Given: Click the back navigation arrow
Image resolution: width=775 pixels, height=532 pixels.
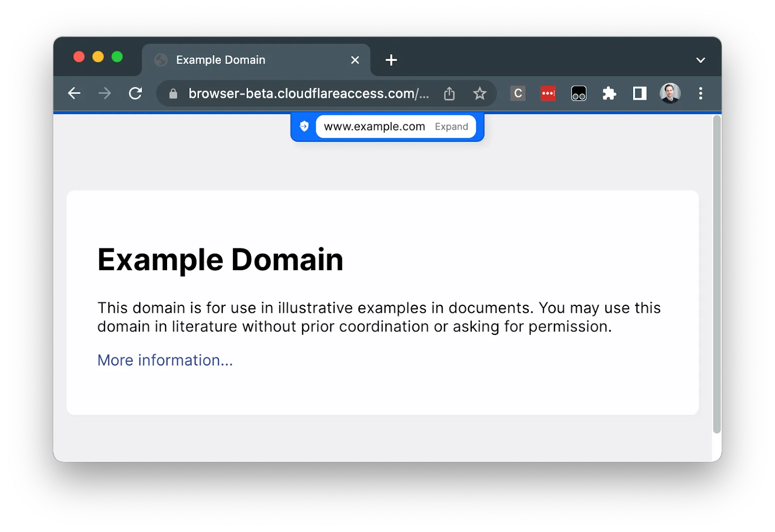Looking at the screenshot, I should [74, 93].
